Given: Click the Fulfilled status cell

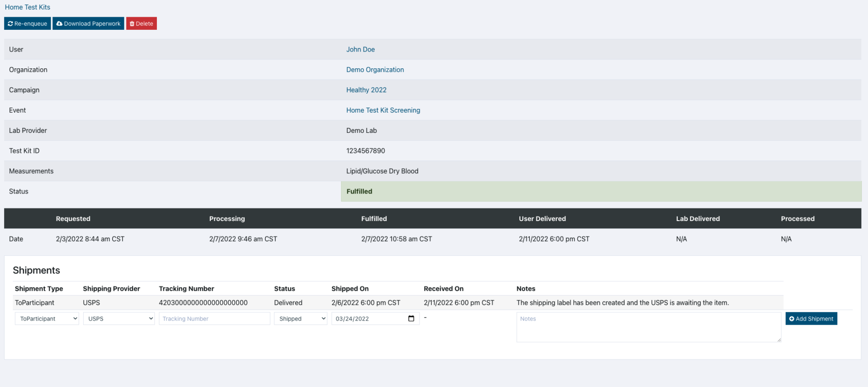Looking at the screenshot, I should [x=601, y=192].
